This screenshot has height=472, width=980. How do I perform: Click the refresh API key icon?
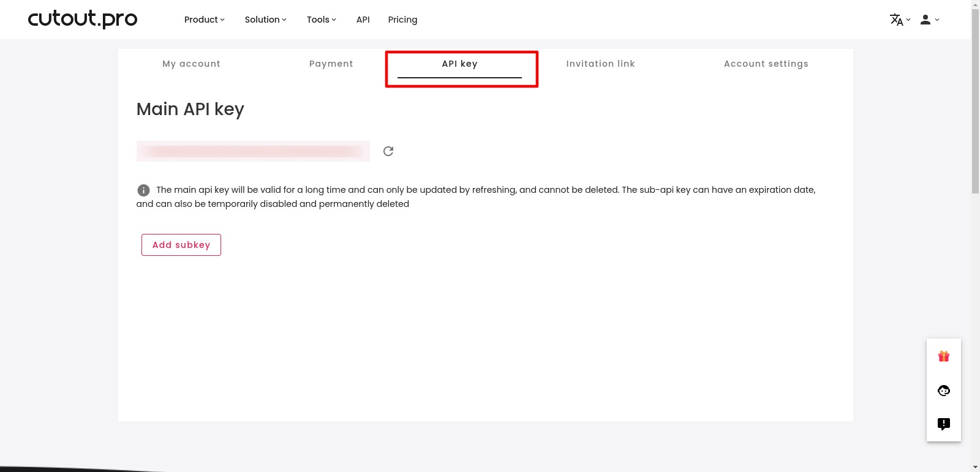point(388,151)
